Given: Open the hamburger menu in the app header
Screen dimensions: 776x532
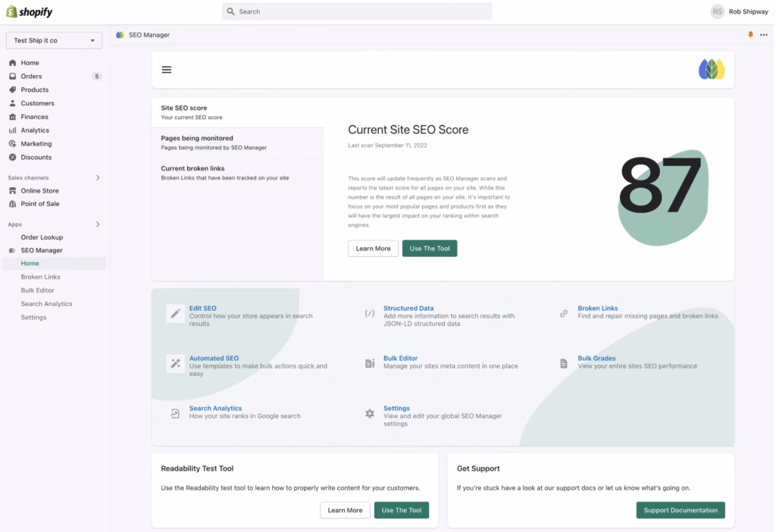Looking at the screenshot, I should pyautogui.click(x=166, y=69).
